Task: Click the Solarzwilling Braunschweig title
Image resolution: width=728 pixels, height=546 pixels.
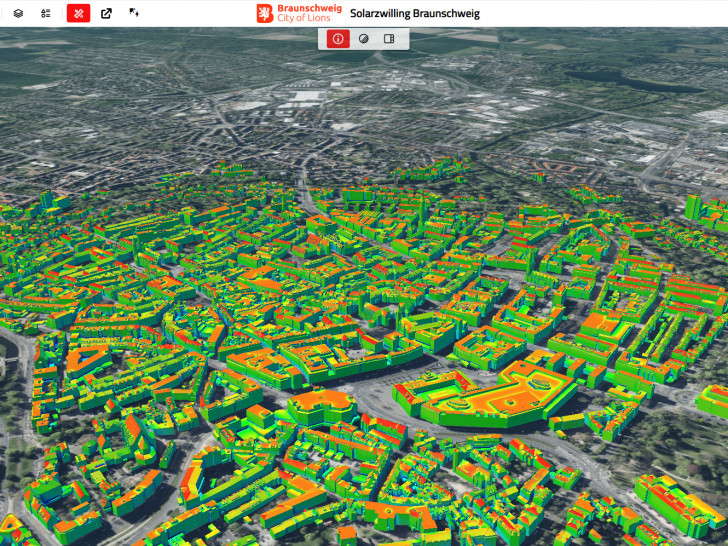Action: click(x=415, y=13)
